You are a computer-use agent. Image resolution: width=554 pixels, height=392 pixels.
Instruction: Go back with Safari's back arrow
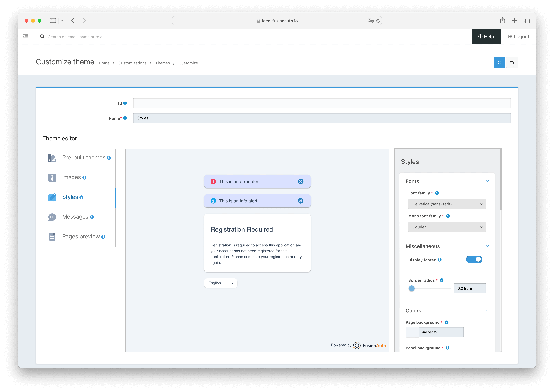point(73,21)
